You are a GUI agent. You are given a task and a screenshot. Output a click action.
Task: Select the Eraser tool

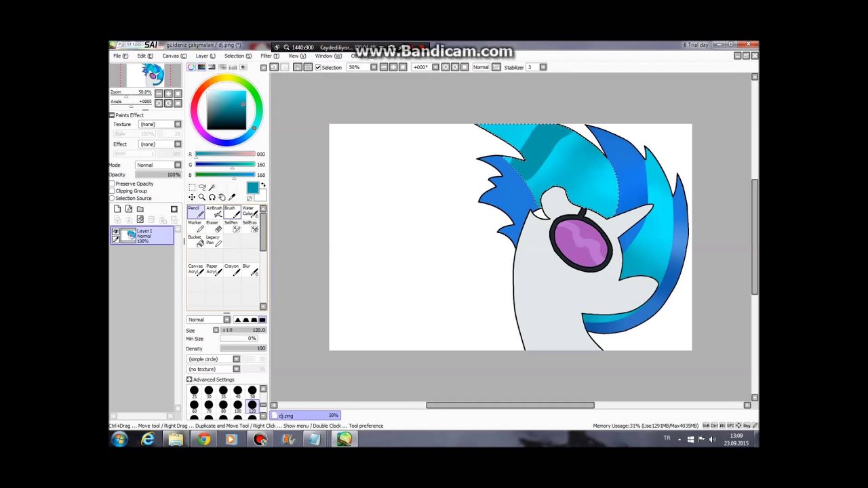point(214,226)
